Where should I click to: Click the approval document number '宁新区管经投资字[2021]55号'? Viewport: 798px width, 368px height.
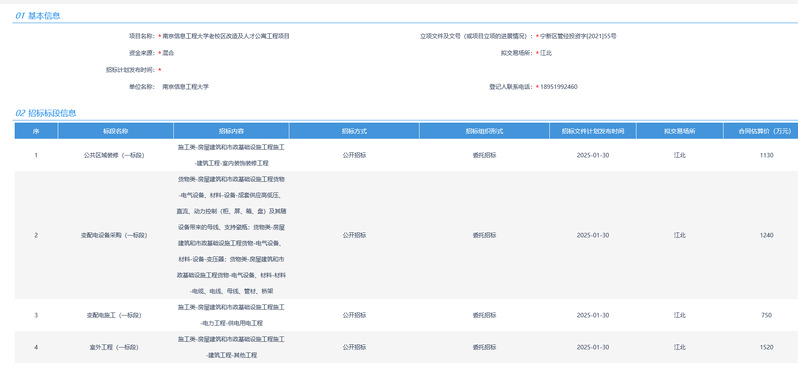[578, 36]
